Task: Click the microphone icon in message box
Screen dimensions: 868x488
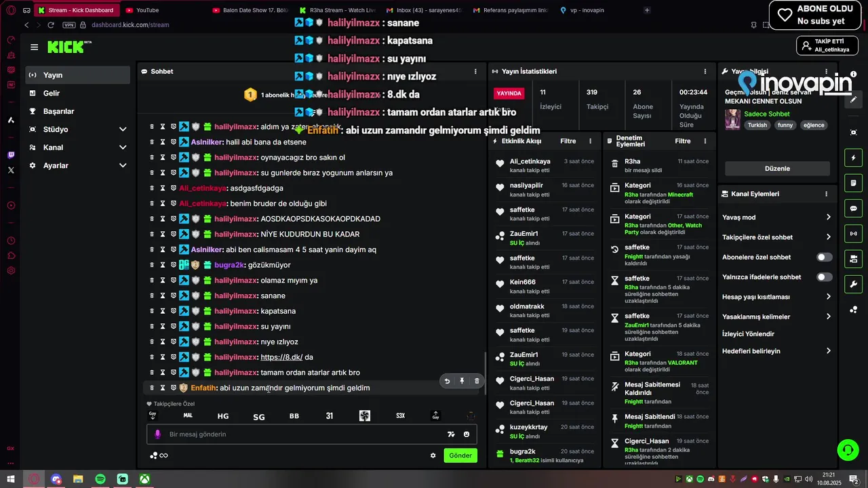Action: [157, 434]
